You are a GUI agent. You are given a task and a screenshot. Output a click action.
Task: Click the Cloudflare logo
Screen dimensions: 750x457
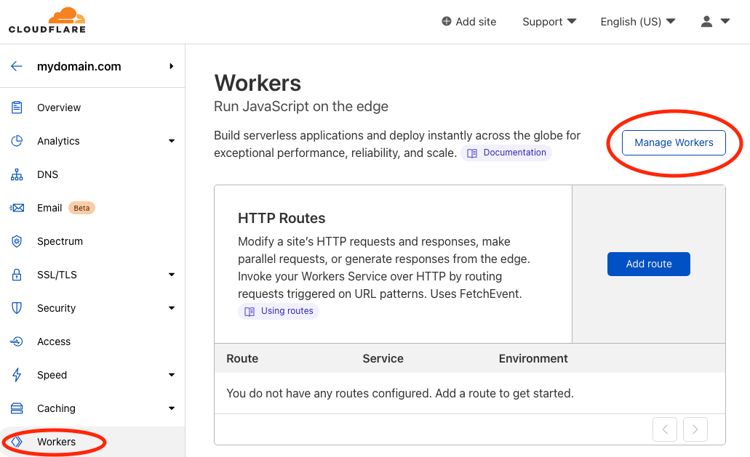[x=47, y=21]
